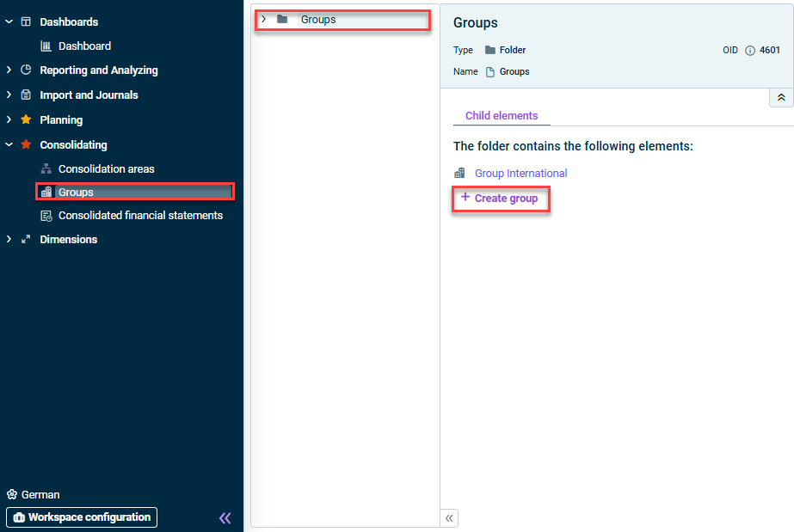Expand the Reporting and Analyzing chevron

point(9,70)
